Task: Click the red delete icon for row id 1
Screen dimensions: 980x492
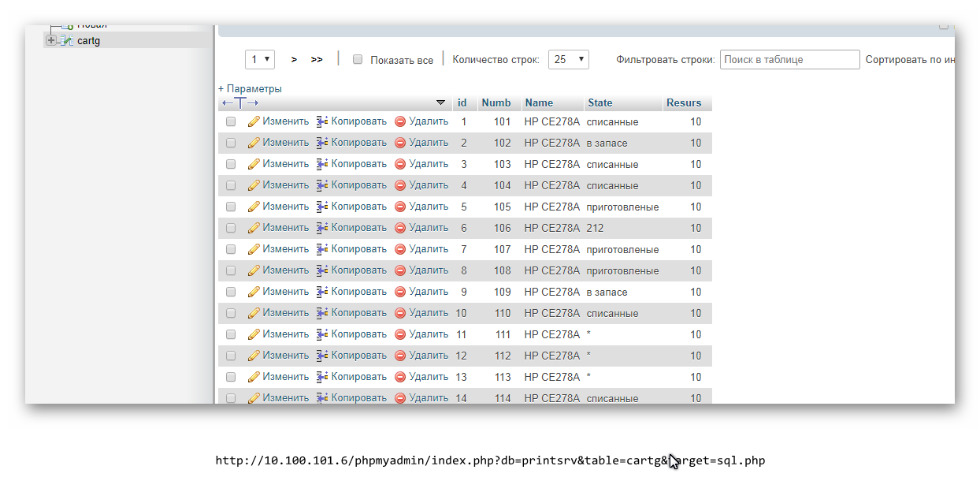Action: click(x=400, y=121)
